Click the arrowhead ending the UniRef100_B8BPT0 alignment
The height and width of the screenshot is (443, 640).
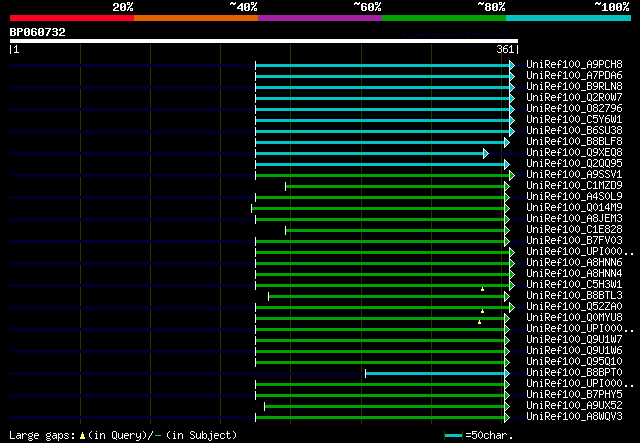click(x=507, y=374)
